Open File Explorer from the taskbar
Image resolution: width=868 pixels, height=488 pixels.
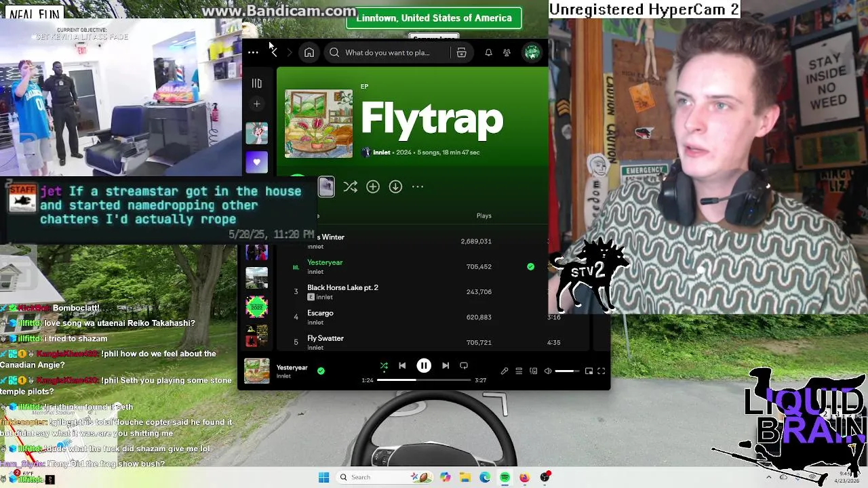(465, 477)
